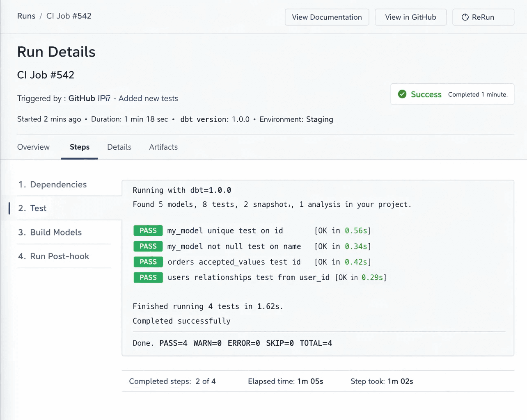Click 'orders accepted_values test id' text

pyautogui.click(x=234, y=262)
